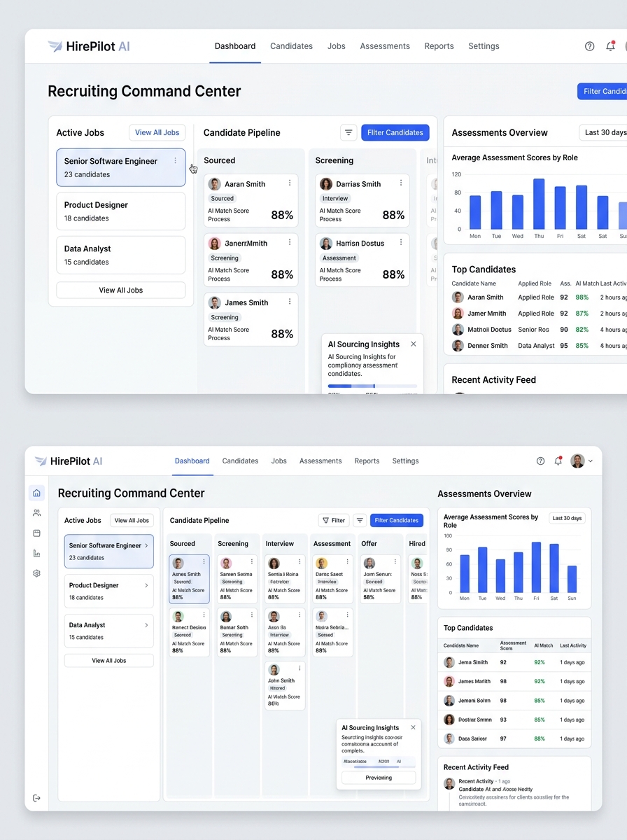Click the HirePilot AI logo in top window

coord(89,46)
